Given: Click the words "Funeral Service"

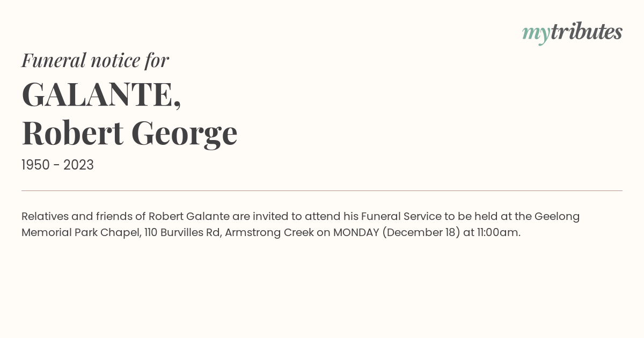Looking at the screenshot, I should 401,216.
